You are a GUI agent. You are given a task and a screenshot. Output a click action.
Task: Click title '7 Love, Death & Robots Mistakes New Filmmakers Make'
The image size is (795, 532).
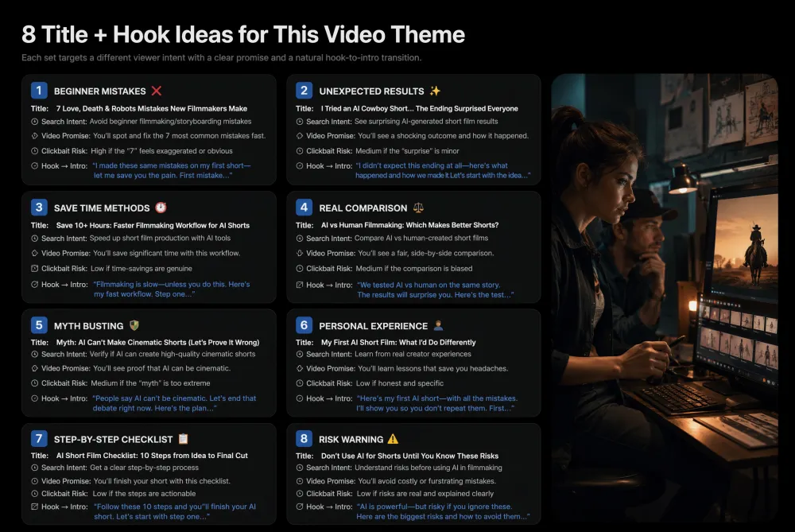point(152,108)
